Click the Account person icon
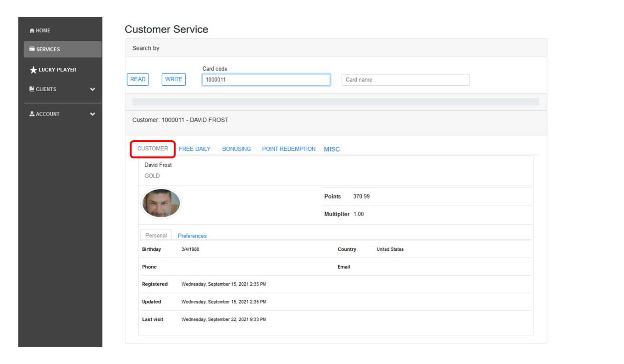Viewport: 624px width, 364px height. click(x=32, y=114)
